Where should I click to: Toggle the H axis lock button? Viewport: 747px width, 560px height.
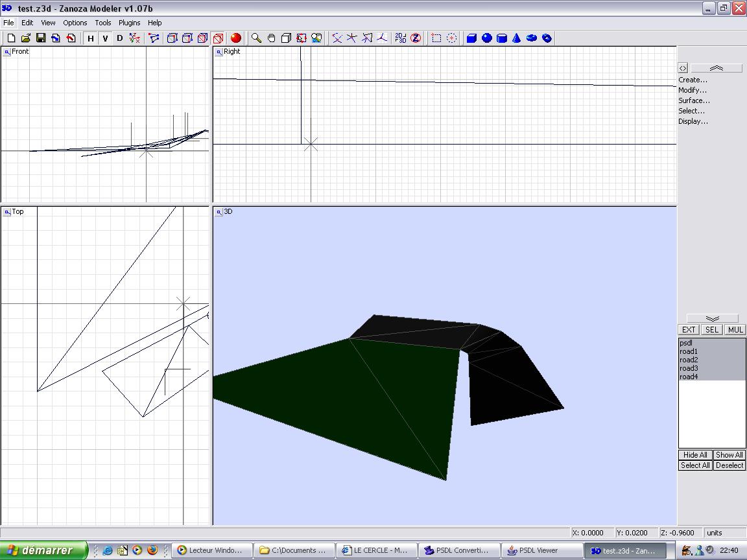91,38
